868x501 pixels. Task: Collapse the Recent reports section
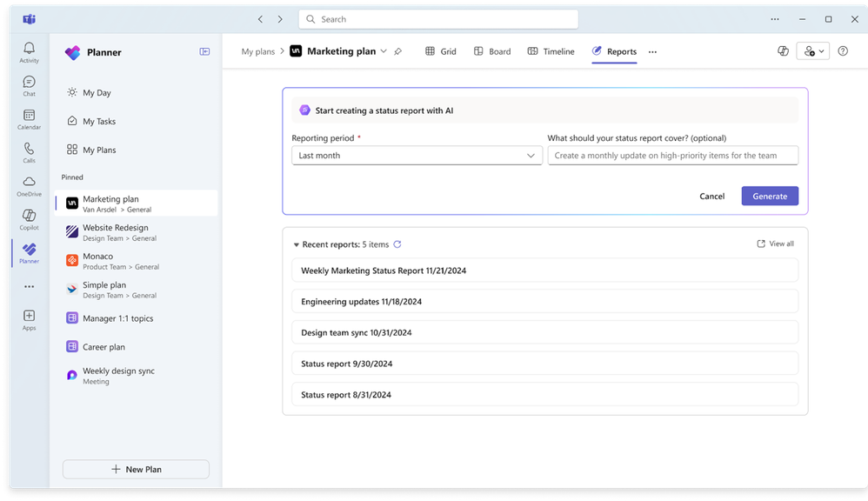[297, 244]
